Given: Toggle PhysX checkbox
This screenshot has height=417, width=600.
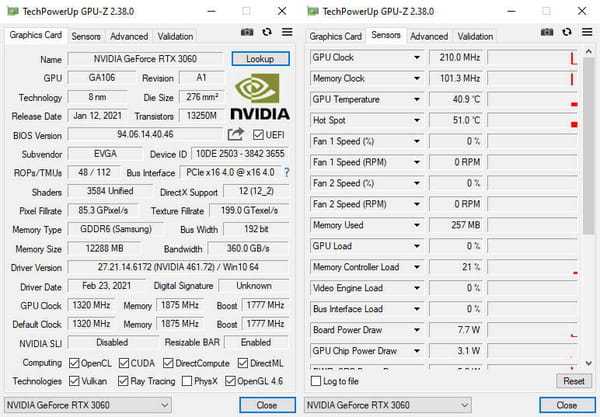Looking at the screenshot, I should coord(187,381).
